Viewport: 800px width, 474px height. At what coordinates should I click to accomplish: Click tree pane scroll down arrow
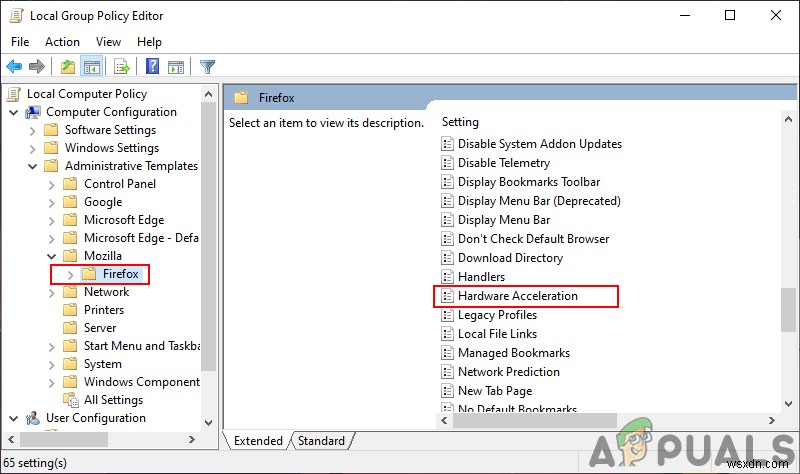[208, 422]
